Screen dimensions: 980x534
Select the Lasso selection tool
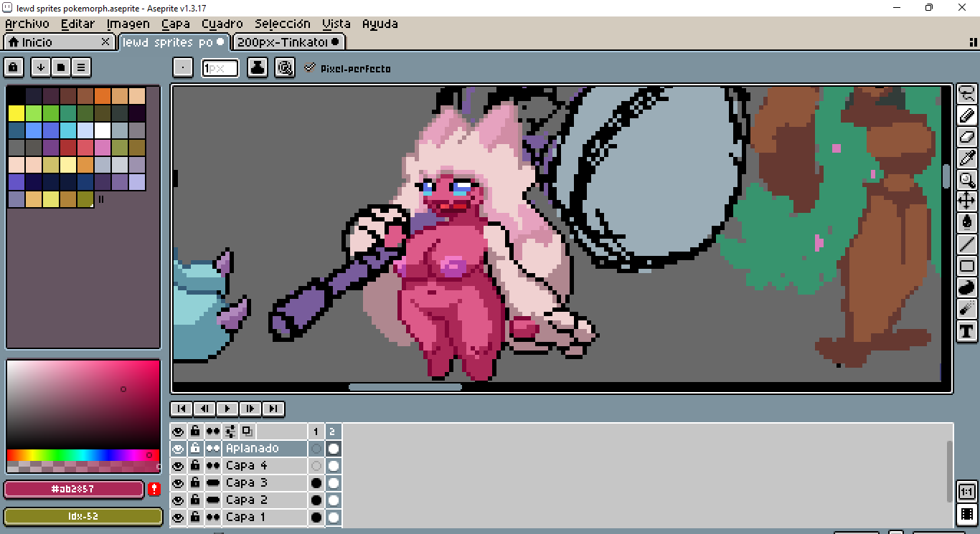coord(967,93)
